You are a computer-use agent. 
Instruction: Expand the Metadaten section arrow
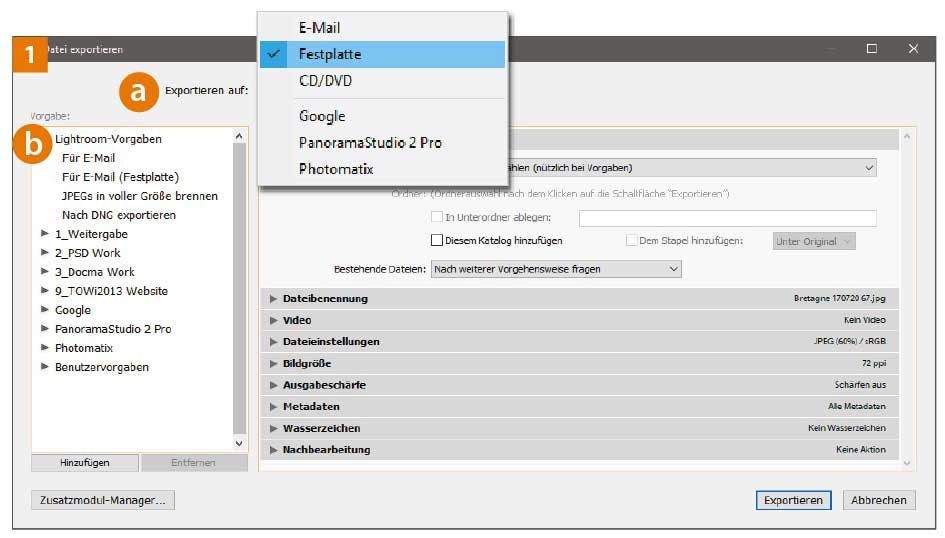[273, 407]
